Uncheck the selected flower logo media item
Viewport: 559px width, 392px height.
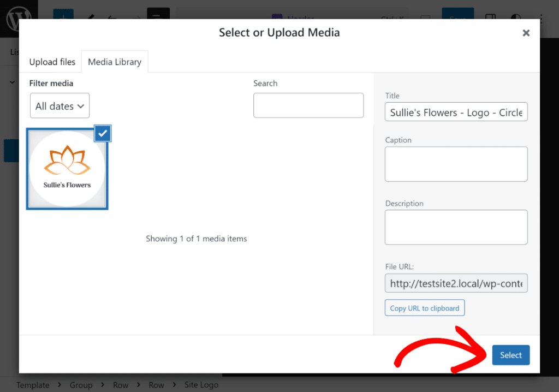point(102,133)
